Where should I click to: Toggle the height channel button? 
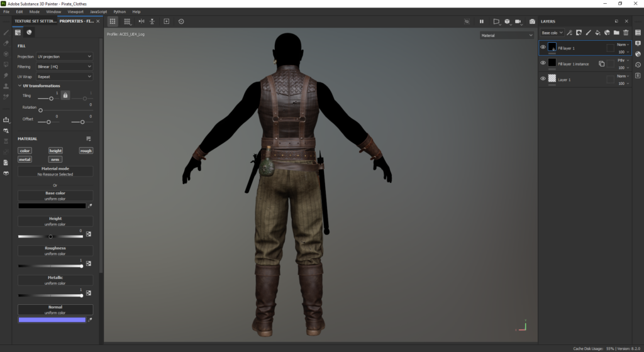click(x=55, y=151)
